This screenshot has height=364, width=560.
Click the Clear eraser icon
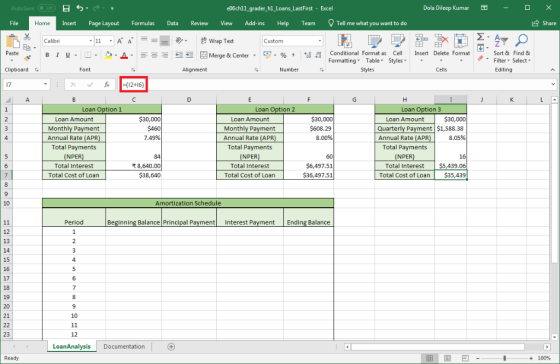(481, 58)
